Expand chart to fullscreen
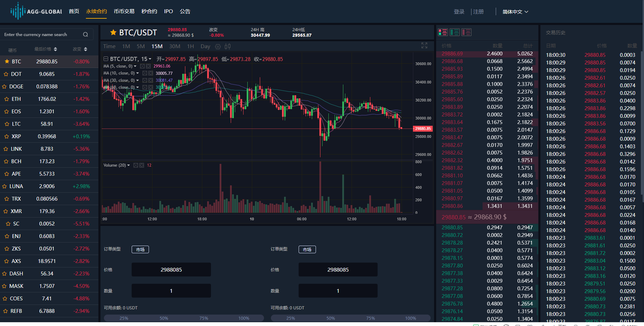Viewport: 644px width, 326px height. coord(424,45)
